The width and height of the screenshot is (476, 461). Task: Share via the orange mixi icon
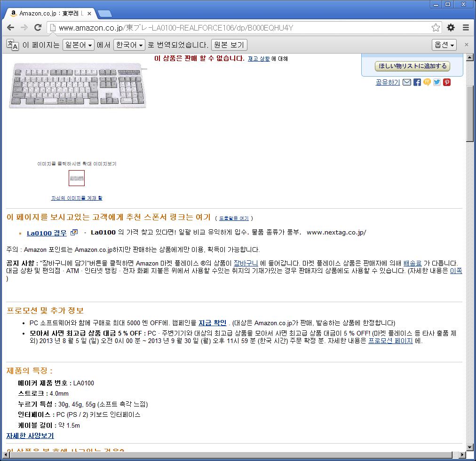[x=427, y=82]
